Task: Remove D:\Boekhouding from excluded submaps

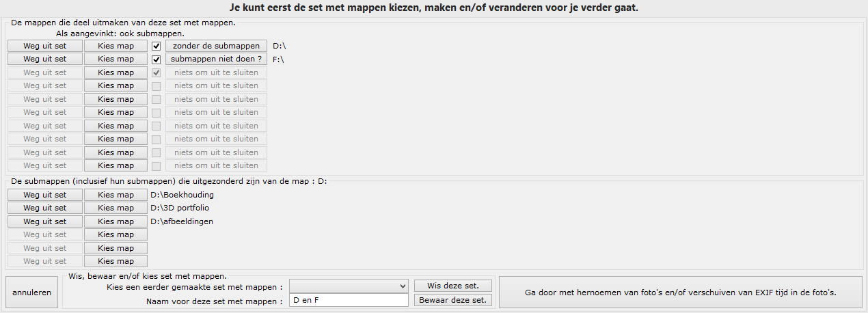Action: (x=45, y=195)
